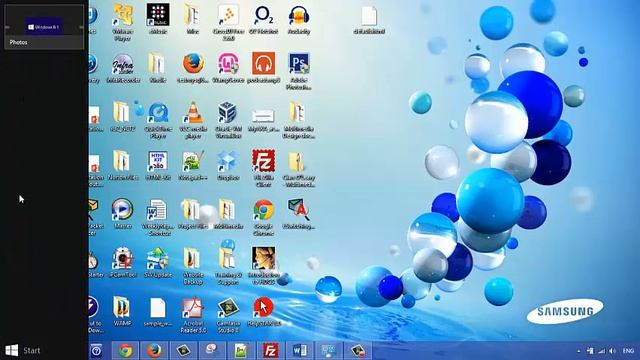Open the Start button in the switcher panel

coord(23,350)
